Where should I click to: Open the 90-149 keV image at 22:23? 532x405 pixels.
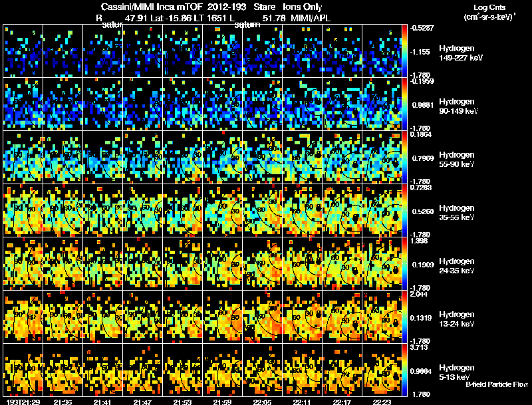click(x=382, y=104)
